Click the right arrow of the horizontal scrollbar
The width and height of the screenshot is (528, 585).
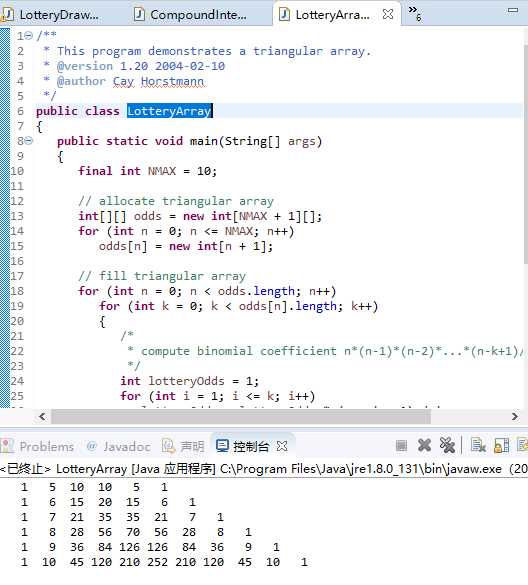pyautogui.click(x=515, y=416)
